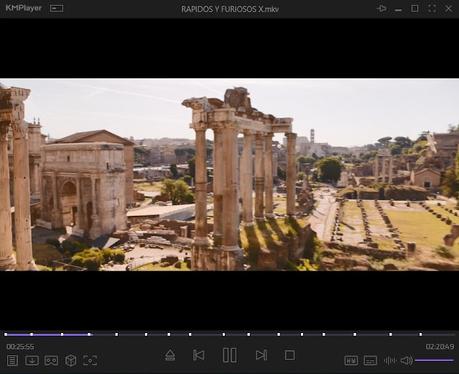
Task: Open the subtitle settings icon
Action: [x=370, y=360]
